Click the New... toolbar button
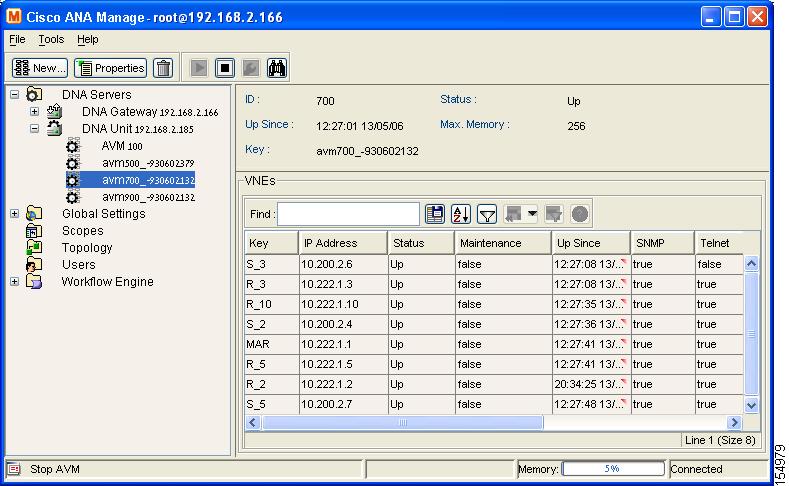The image size is (789, 486). tap(40, 68)
